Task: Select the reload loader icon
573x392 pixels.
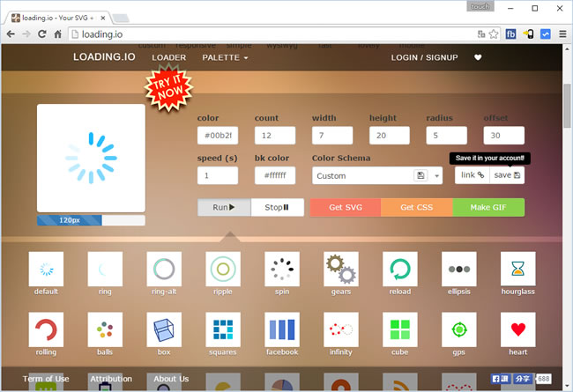Action: click(400, 269)
